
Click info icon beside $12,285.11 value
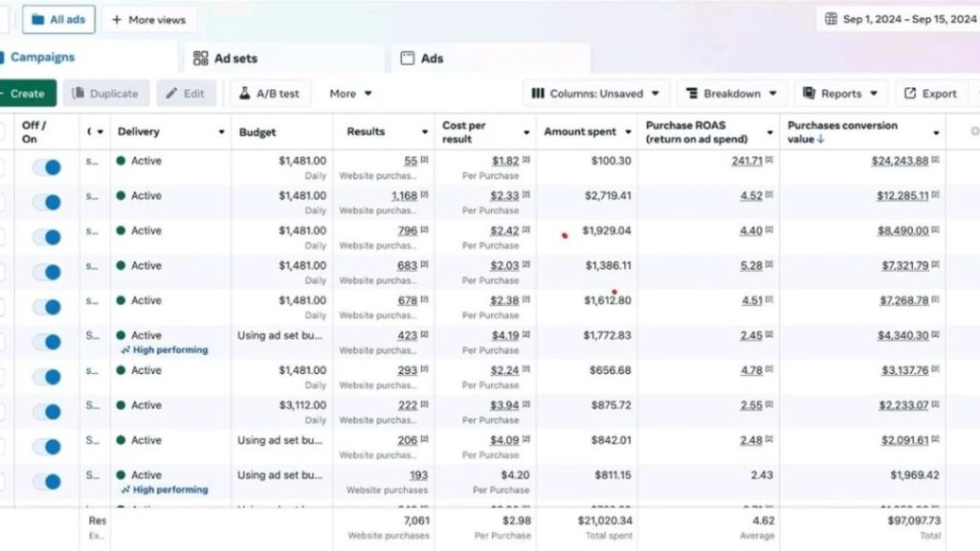936,195
